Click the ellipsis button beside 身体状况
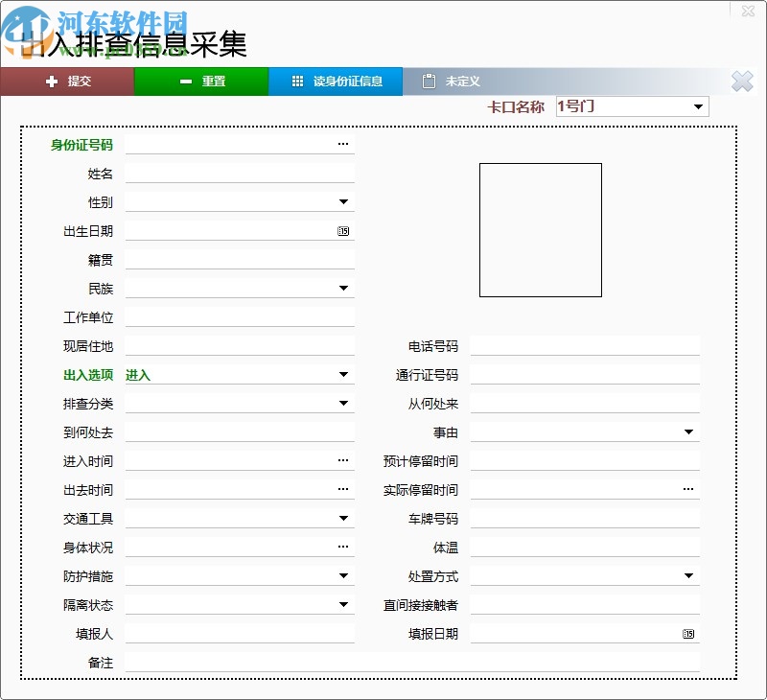This screenshot has width=767, height=700. pos(342,547)
